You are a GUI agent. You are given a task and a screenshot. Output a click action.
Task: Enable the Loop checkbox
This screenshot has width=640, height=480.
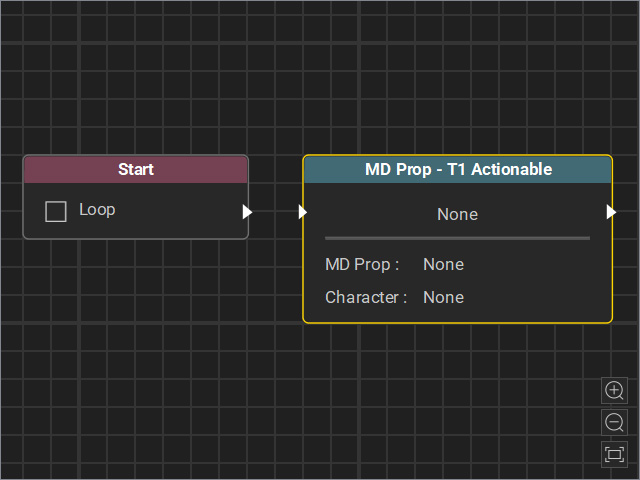tap(56, 211)
